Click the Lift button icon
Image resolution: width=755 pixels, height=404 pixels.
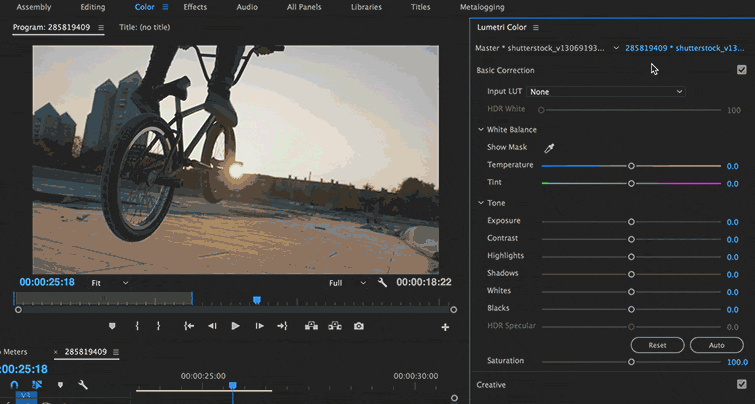pos(311,326)
